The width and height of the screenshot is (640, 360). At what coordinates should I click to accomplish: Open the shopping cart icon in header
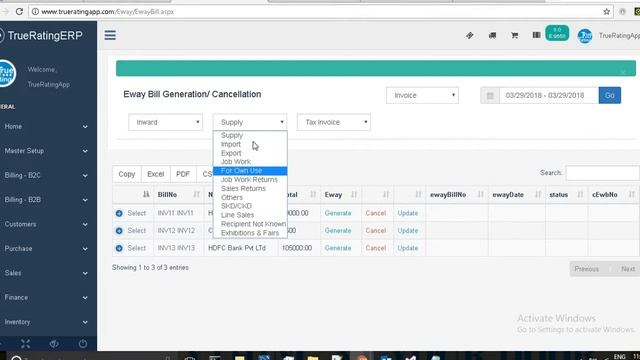coord(514,36)
